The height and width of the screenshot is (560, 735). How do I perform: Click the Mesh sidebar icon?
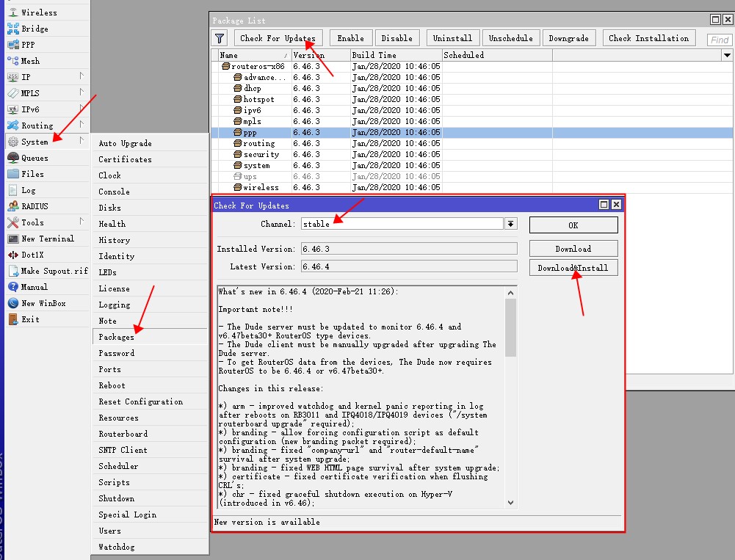13,61
